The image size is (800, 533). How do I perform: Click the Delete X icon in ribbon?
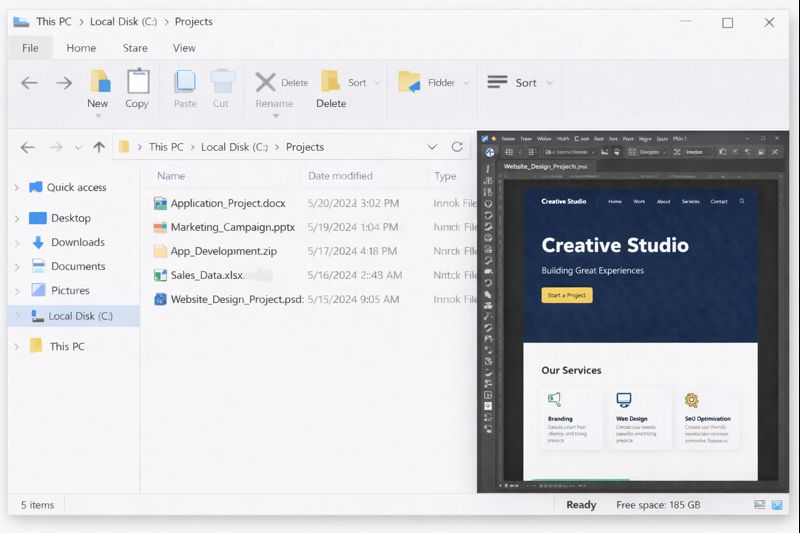[265, 82]
